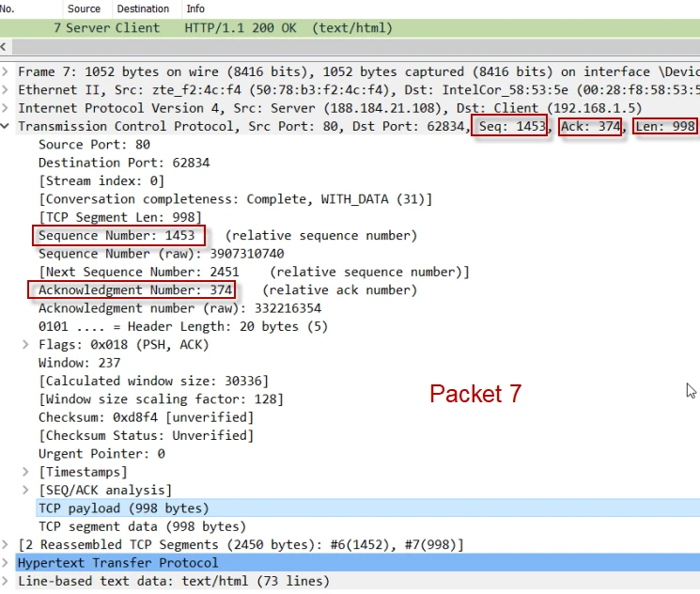The width and height of the screenshot is (700, 594).
Task: Click the Source column header
Action: (85, 8)
